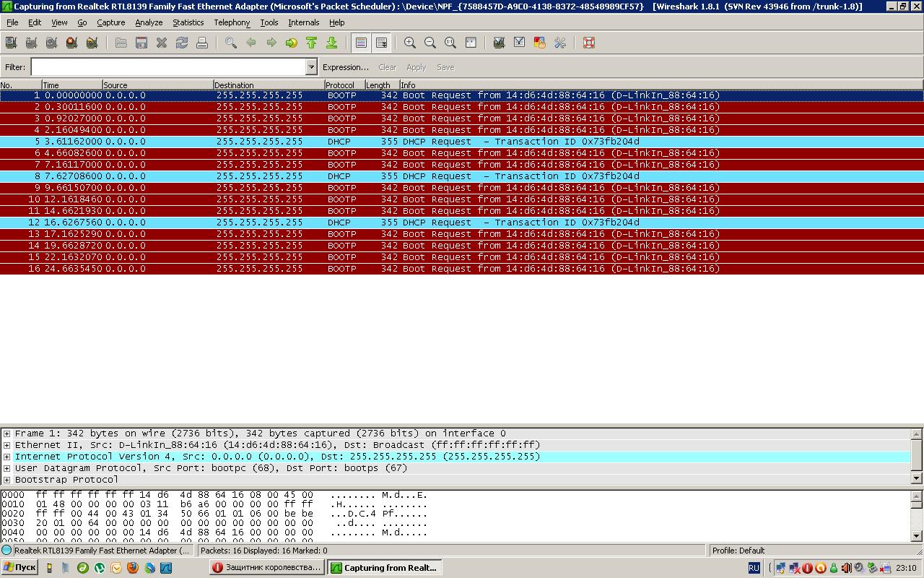Viewport: 924px width, 578px height.
Task: Close this capture file
Action: [162, 43]
